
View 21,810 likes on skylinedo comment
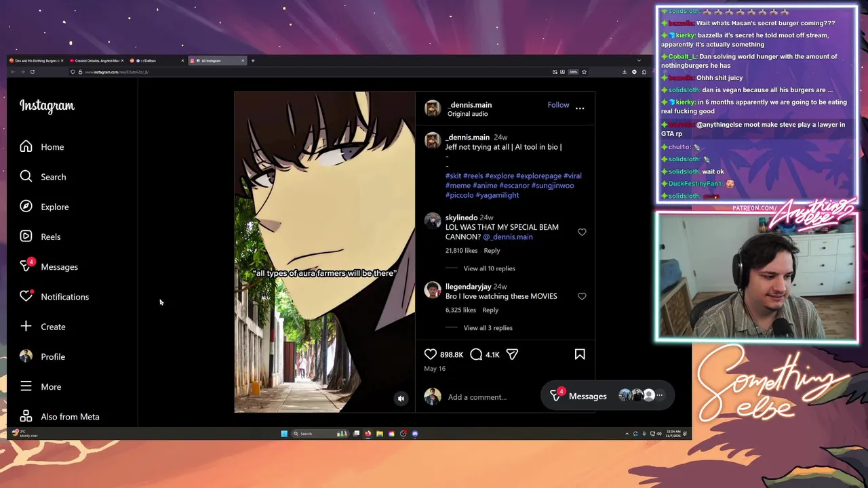pyautogui.click(x=461, y=251)
